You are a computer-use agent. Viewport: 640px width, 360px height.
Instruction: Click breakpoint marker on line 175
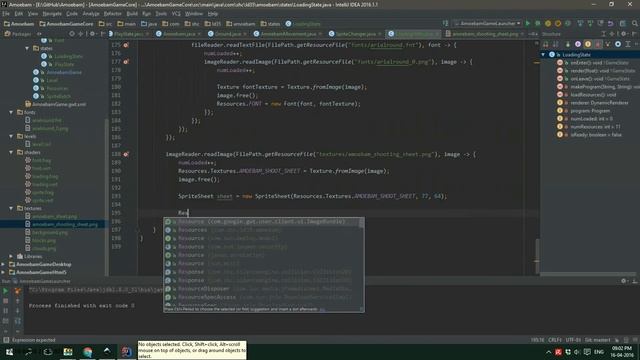(126, 45)
